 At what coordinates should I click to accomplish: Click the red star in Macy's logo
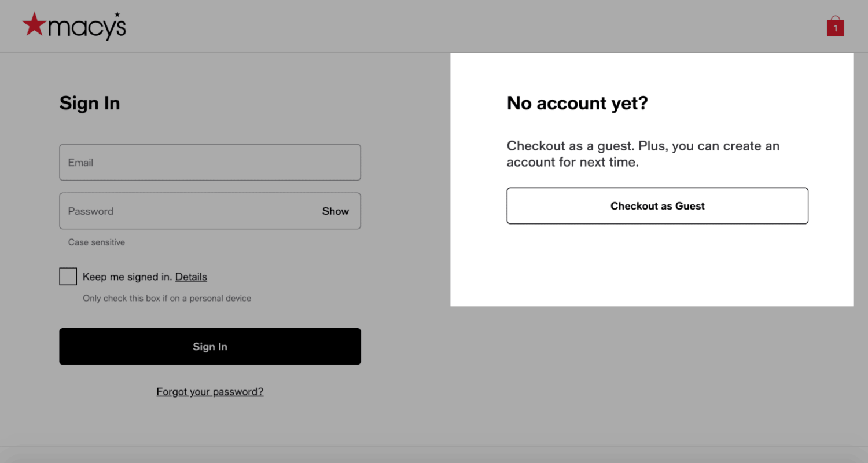coord(34,25)
